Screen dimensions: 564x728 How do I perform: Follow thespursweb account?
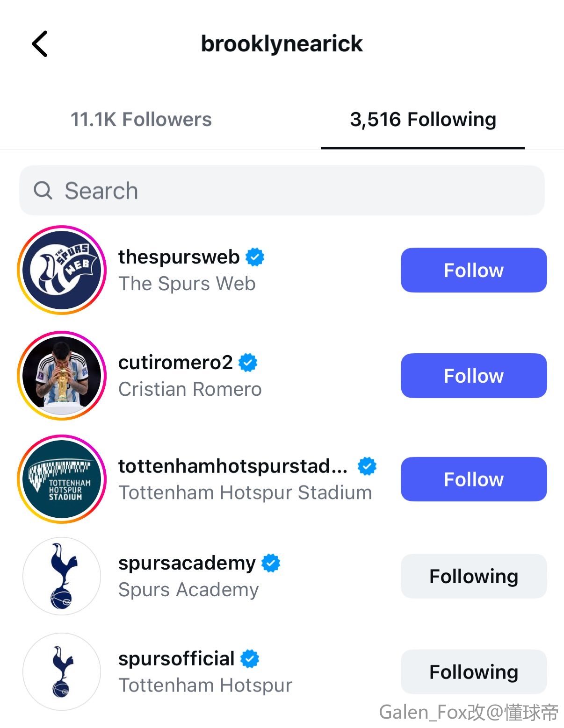[x=473, y=270]
